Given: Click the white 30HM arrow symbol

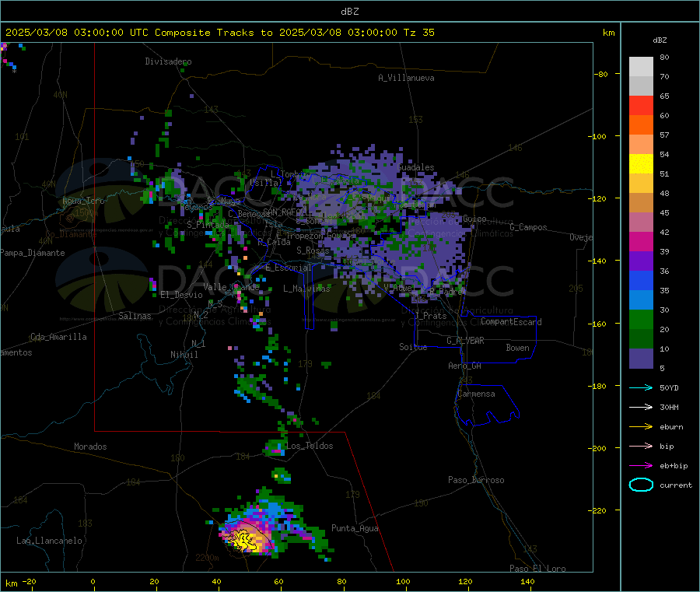Looking at the screenshot, I should (641, 407).
